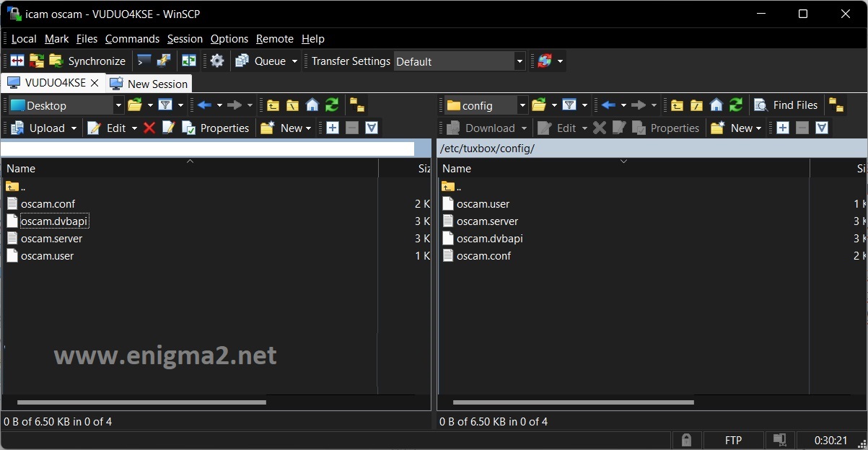Click the remote New button

click(737, 128)
